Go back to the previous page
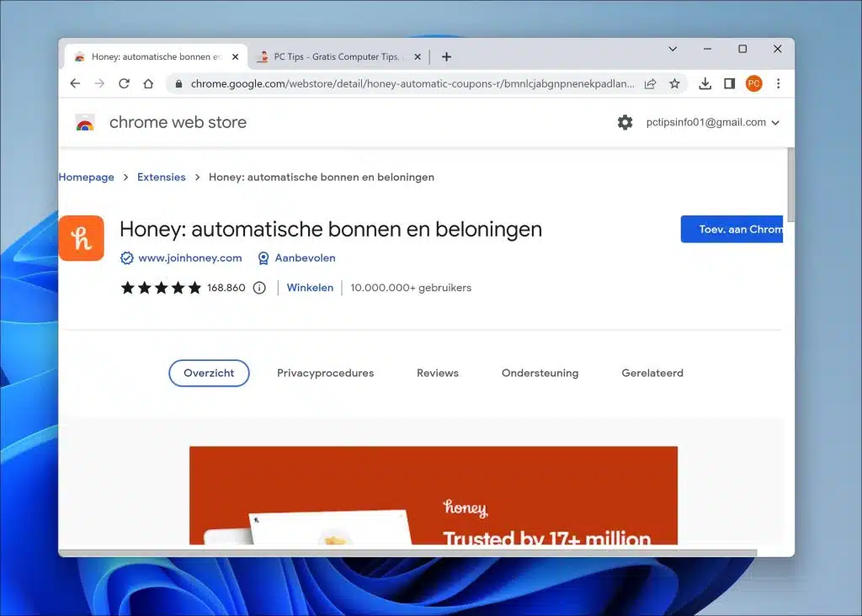The height and width of the screenshot is (616, 862). pos(75,83)
